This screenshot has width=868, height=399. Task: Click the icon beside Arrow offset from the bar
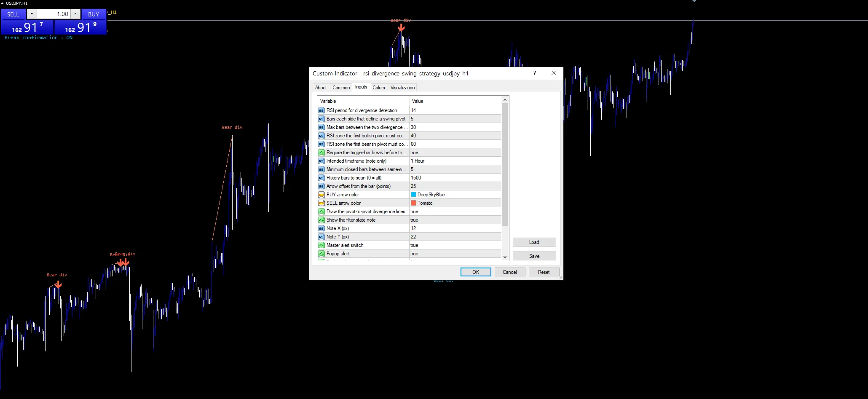point(321,186)
